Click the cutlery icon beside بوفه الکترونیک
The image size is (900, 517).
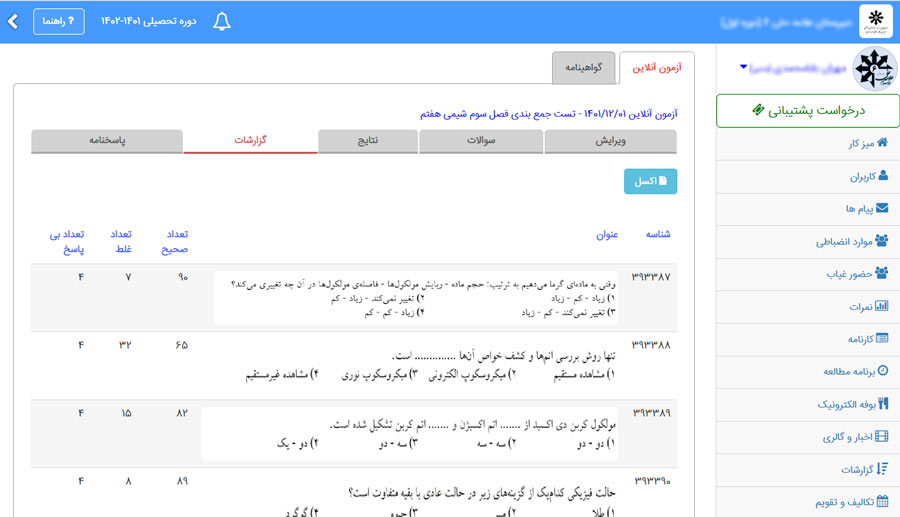883,403
